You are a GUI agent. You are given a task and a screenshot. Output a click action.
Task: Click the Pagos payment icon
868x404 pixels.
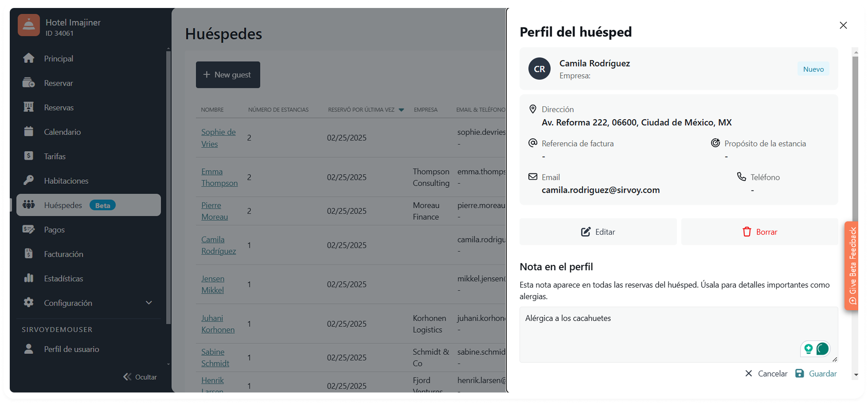tap(29, 229)
